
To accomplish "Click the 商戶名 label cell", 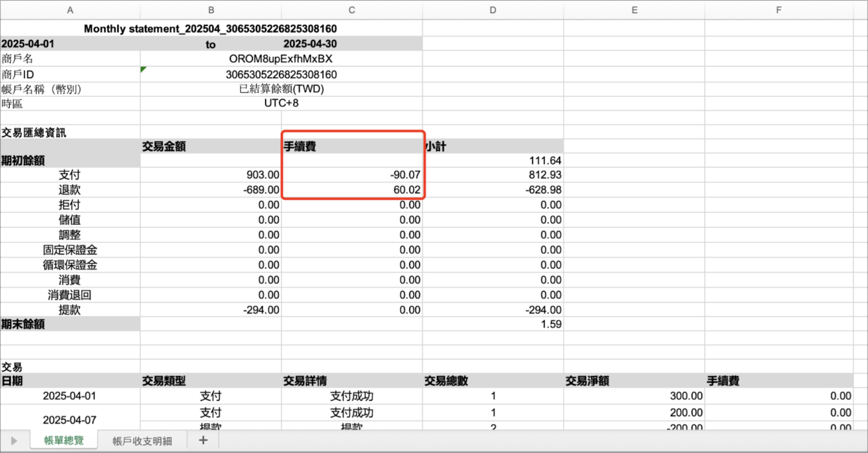I will pyautogui.click(x=70, y=59).
